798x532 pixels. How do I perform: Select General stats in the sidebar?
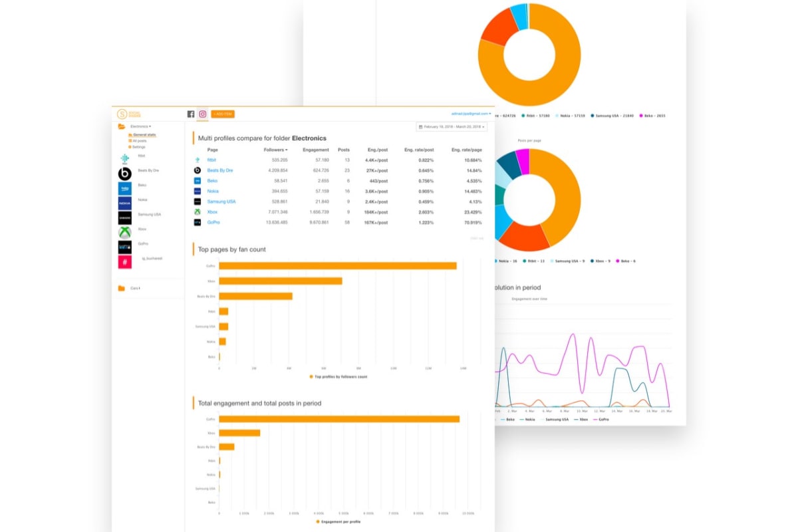142,135
